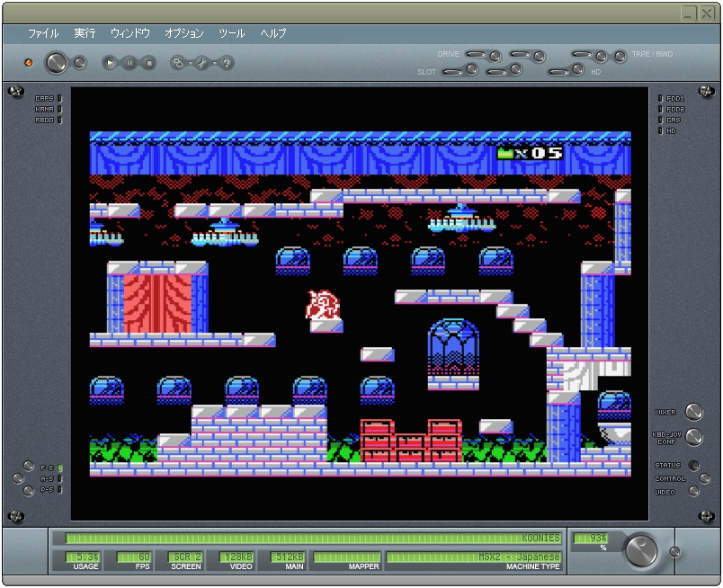Click the KOONIES title display
The image size is (723, 588).
click(x=313, y=538)
